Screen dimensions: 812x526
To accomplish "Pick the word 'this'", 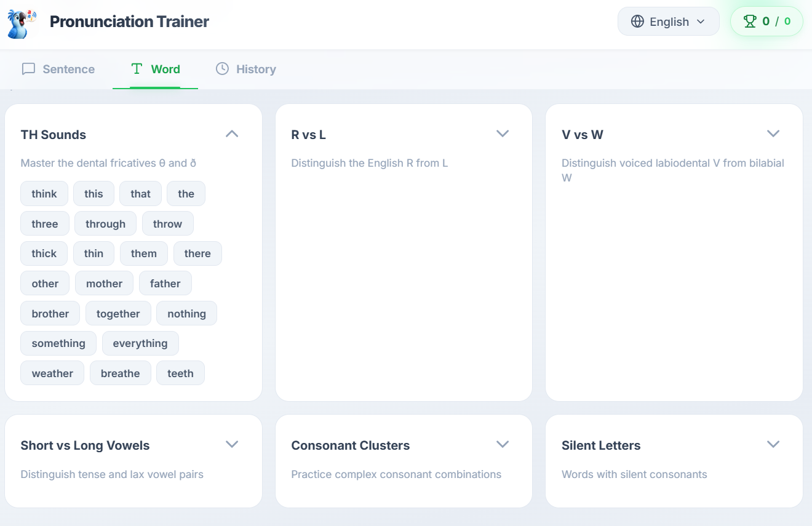I will (94, 194).
